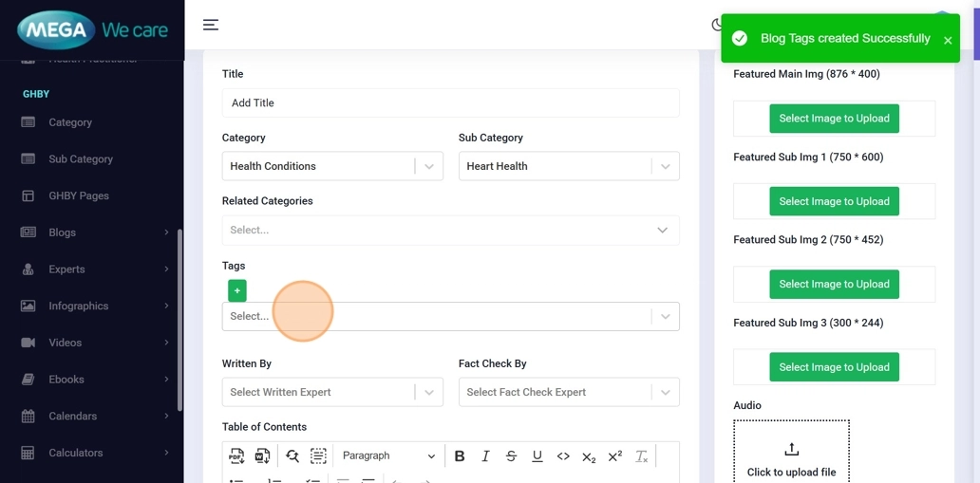Click the hamburger menu icon
Screen dimensions: 980x483
211,25
